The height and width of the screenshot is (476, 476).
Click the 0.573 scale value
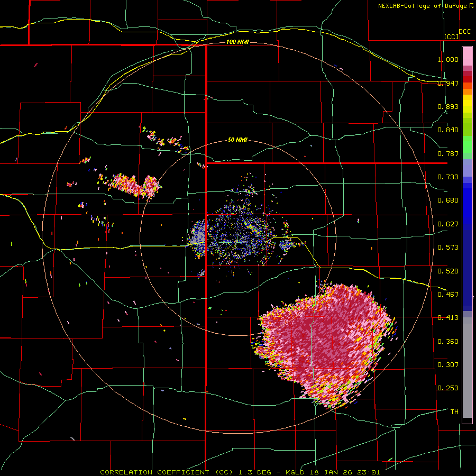click(448, 248)
